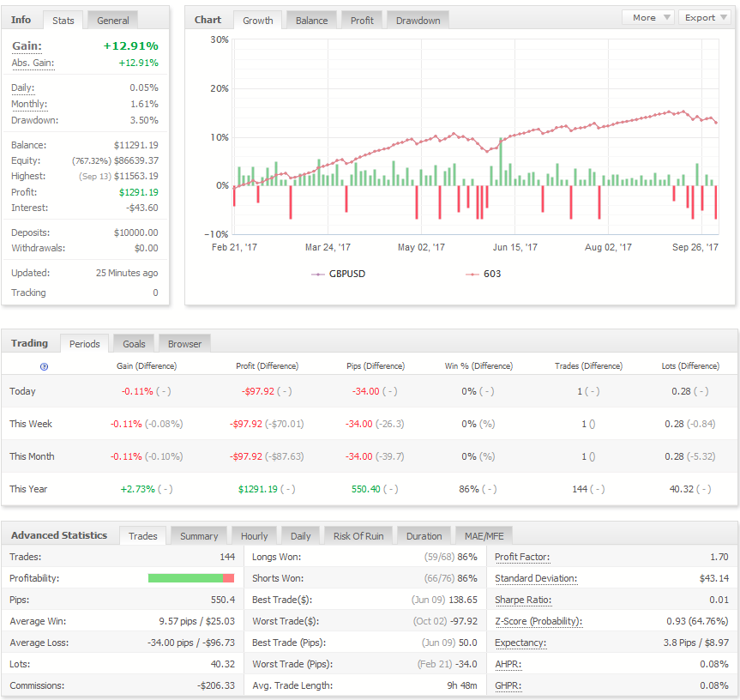
Task: Click the Profit Factor label link
Action: 522,557
